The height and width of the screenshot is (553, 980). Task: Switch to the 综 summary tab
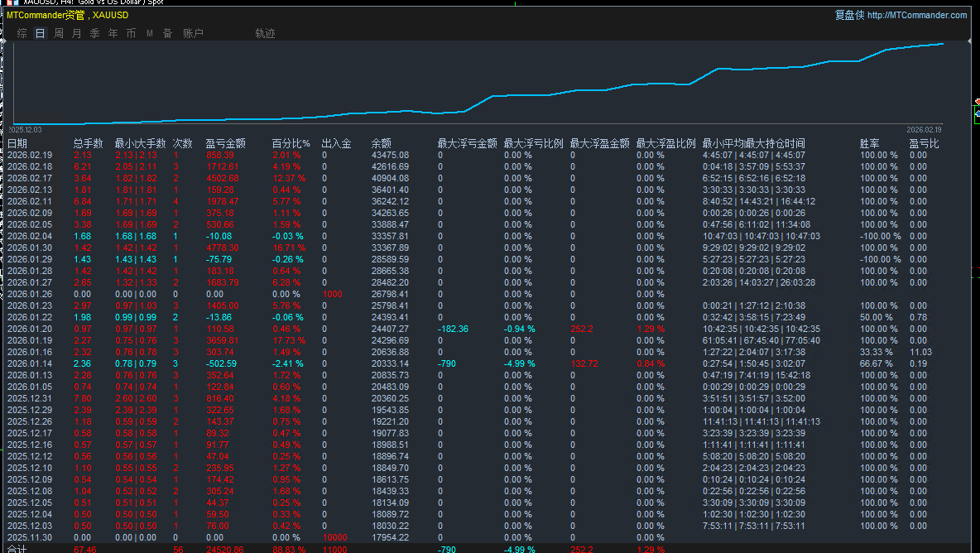(22, 33)
